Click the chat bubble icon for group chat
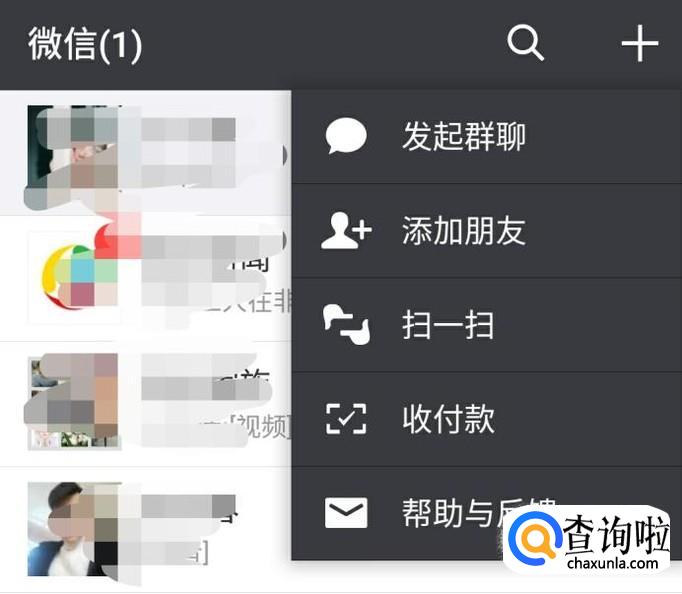 346,136
